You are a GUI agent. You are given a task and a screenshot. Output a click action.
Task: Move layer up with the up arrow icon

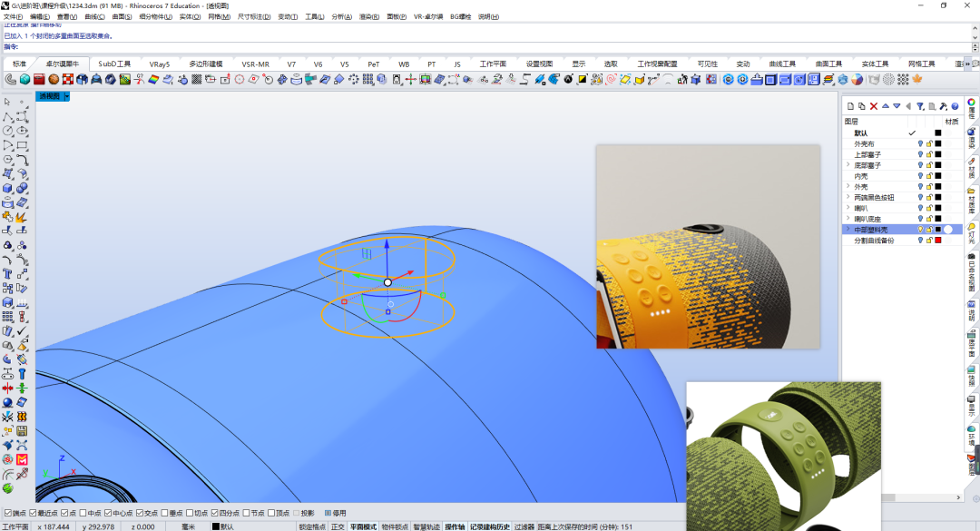tap(885, 106)
